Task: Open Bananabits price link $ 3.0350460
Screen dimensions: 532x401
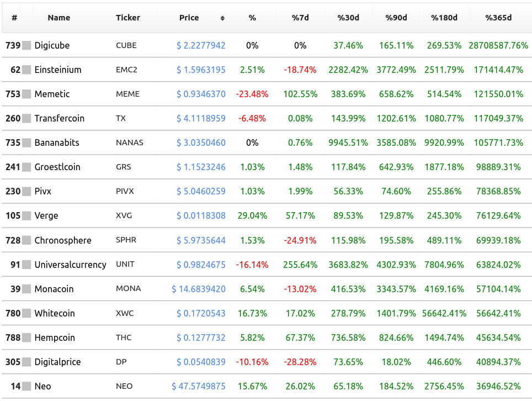Action: (201, 143)
